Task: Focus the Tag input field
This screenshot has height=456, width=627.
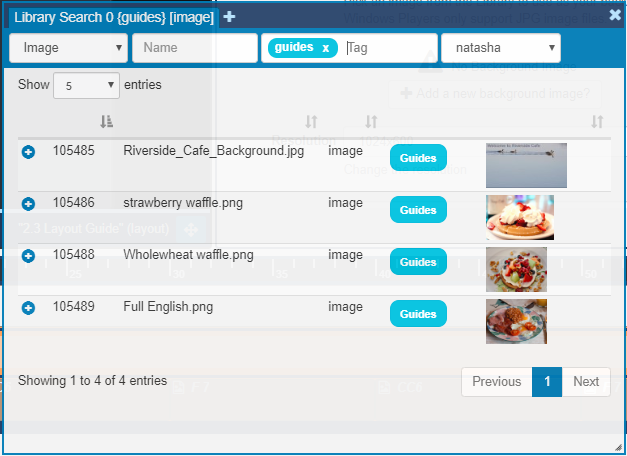Action: coord(390,48)
